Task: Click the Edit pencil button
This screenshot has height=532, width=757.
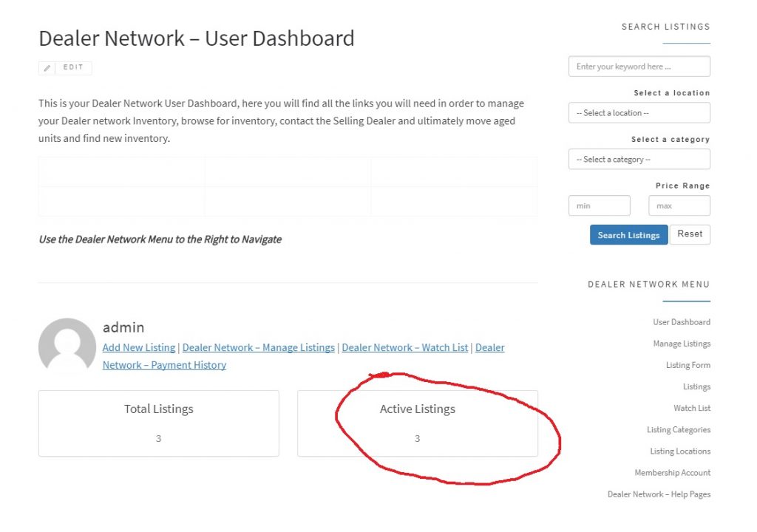Action: [x=65, y=68]
